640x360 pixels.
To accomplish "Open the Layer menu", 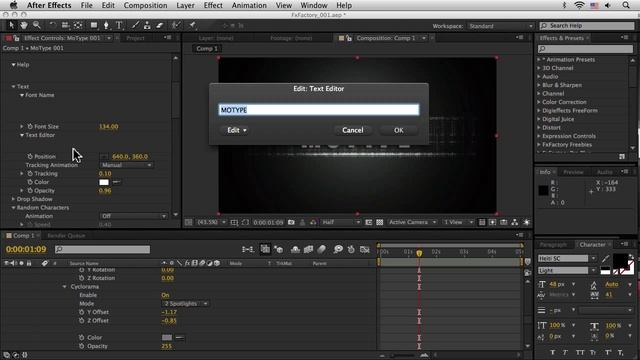I will tap(185, 5).
